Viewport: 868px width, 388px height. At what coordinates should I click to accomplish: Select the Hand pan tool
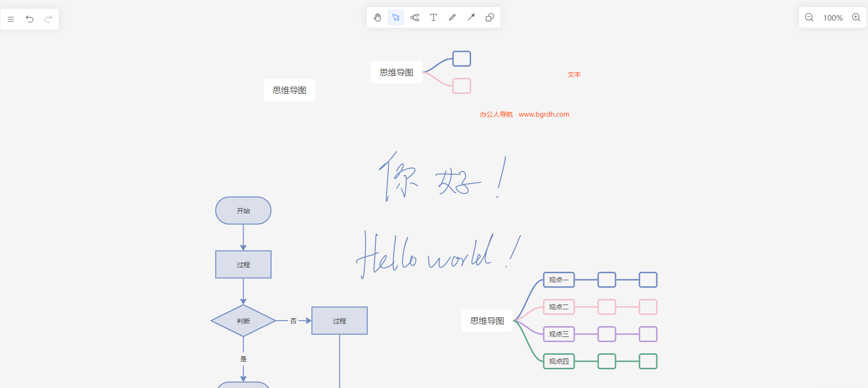377,17
